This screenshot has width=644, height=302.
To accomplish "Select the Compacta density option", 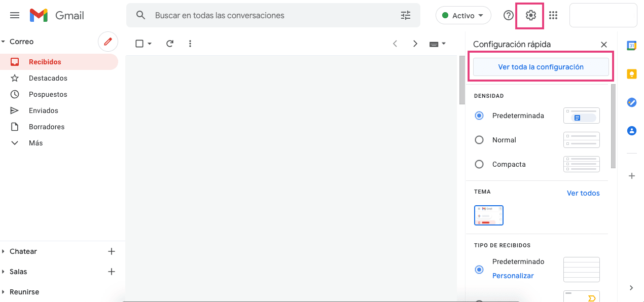I will pos(479,164).
